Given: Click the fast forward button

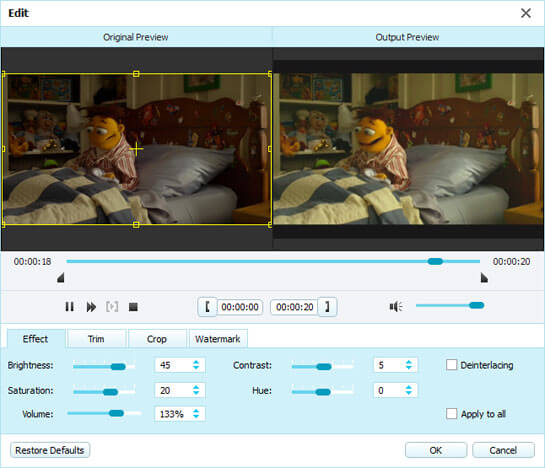Looking at the screenshot, I should [x=91, y=307].
